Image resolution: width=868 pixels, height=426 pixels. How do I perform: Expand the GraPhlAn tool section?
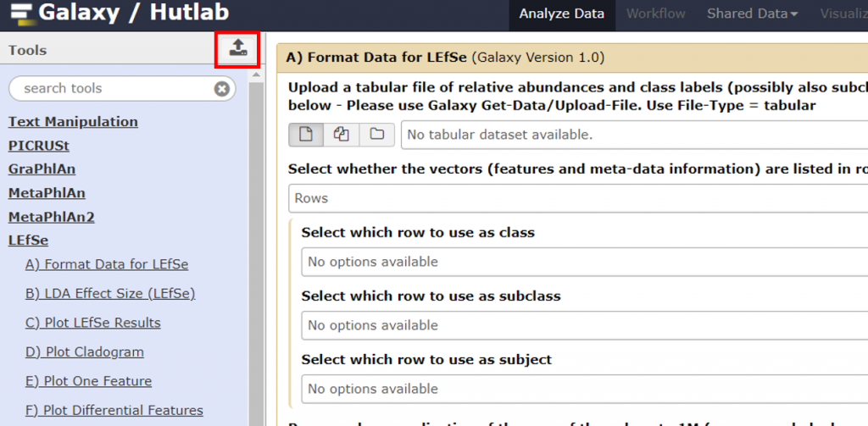(42, 169)
